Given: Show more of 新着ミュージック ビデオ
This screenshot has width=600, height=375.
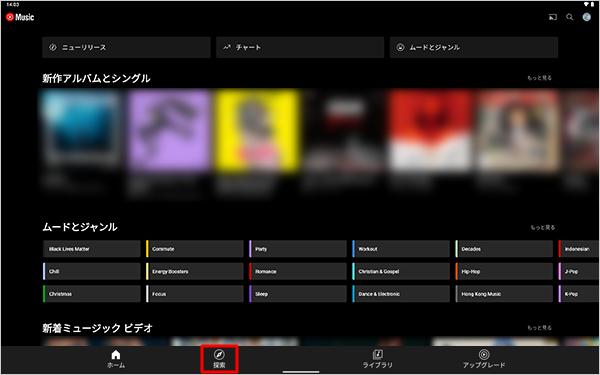Looking at the screenshot, I should pyautogui.click(x=540, y=328).
